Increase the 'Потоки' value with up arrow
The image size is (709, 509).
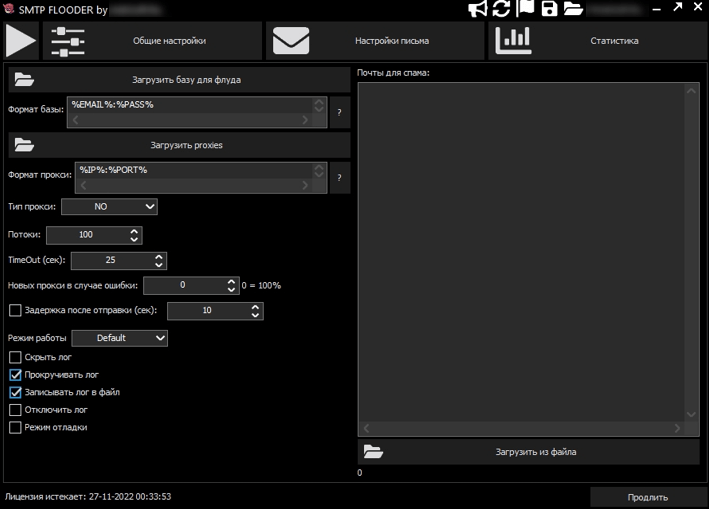coord(135,230)
